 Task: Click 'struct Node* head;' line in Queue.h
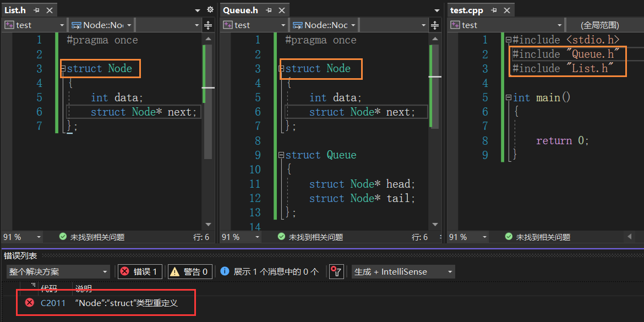(x=363, y=184)
